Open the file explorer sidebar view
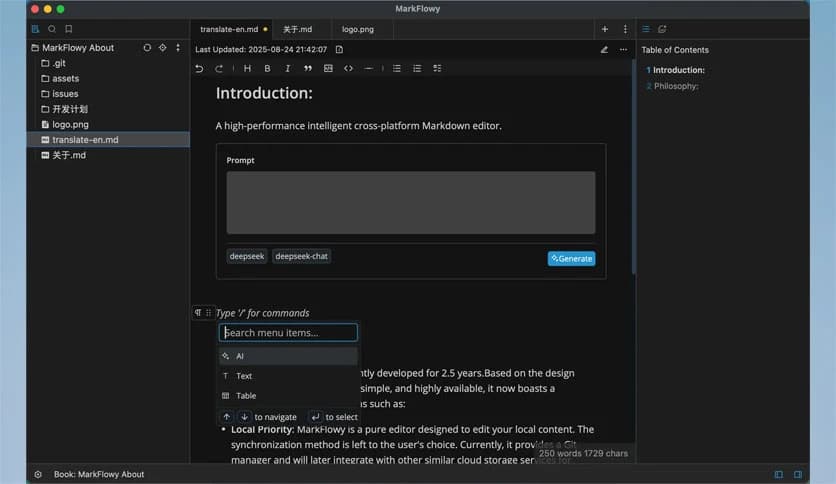This screenshot has width=836, height=484. (35, 29)
